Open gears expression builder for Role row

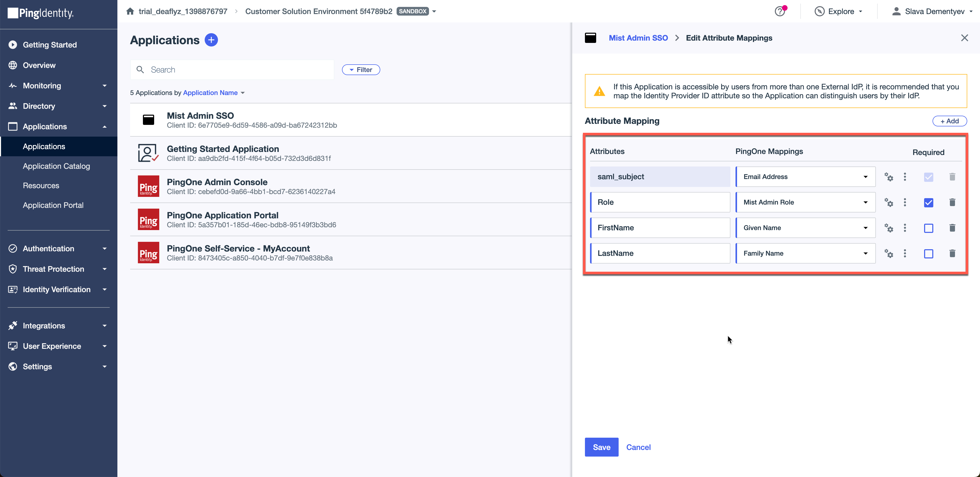click(x=888, y=202)
